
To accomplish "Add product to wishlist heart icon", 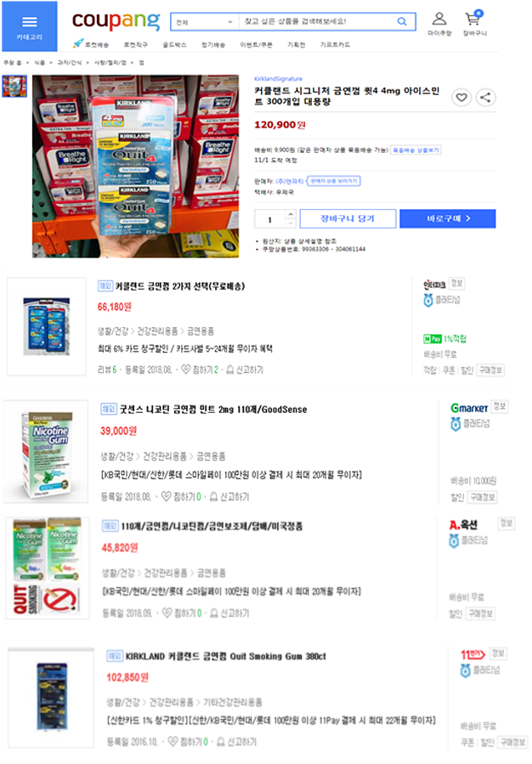I will point(461,98).
